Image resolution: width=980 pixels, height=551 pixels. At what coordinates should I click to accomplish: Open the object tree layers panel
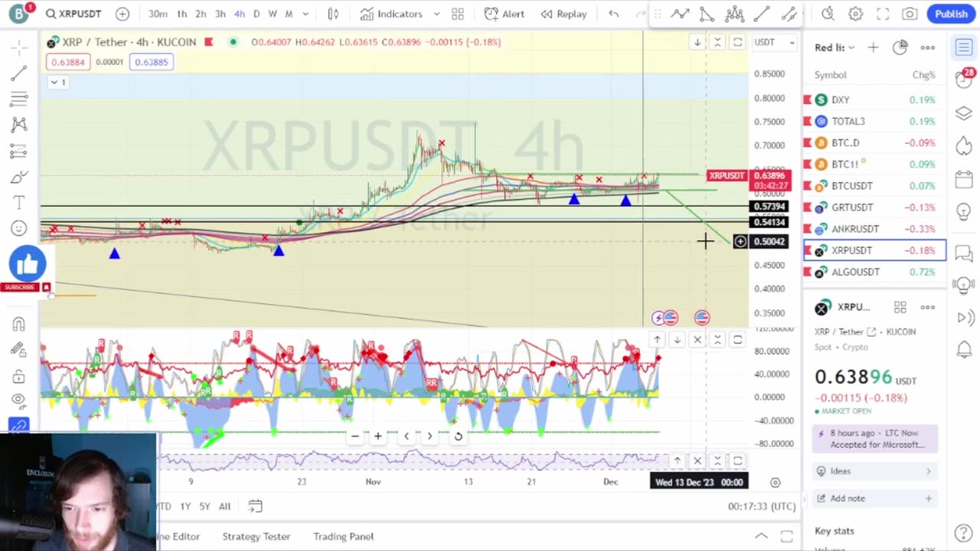point(964,113)
